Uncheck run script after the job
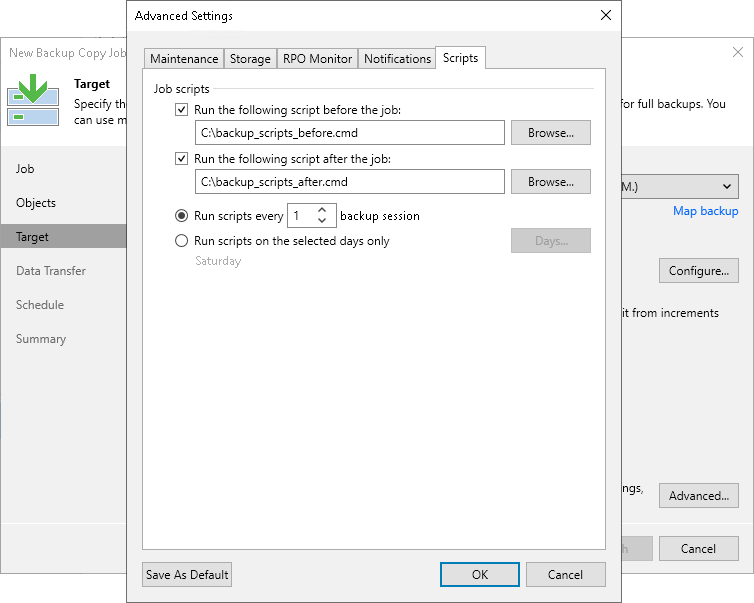The width and height of the screenshot is (754, 603). tap(181, 159)
